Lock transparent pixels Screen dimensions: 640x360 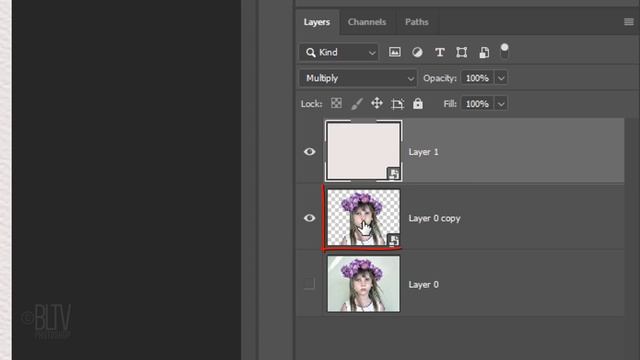(x=336, y=103)
